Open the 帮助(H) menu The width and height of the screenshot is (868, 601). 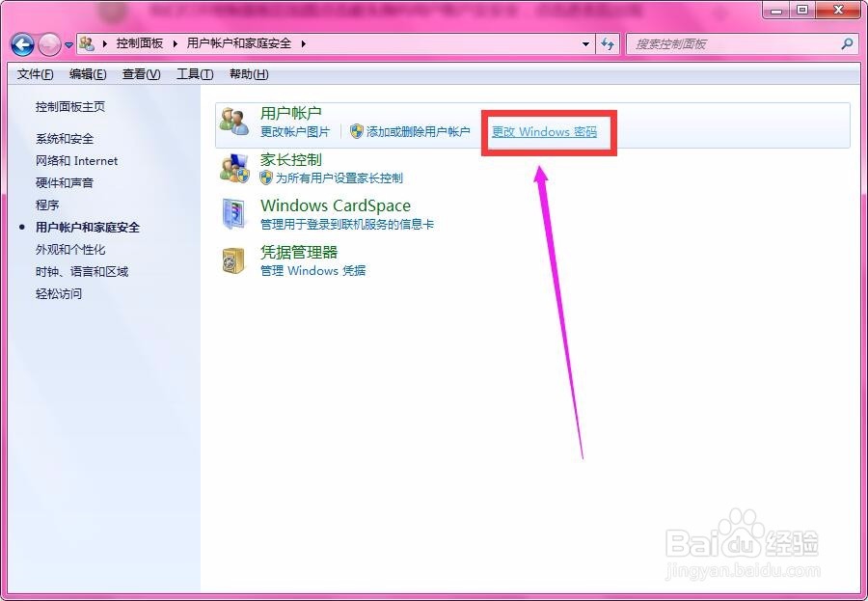(x=249, y=74)
